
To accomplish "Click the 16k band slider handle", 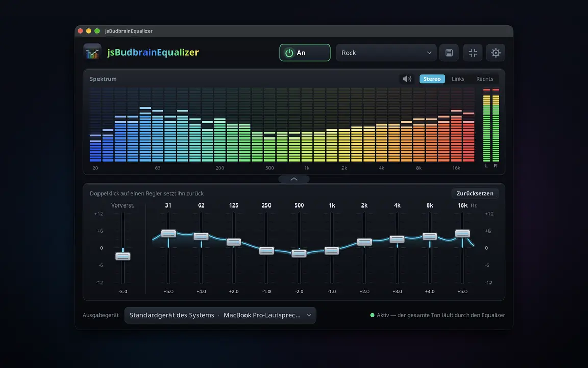I will [462, 234].
